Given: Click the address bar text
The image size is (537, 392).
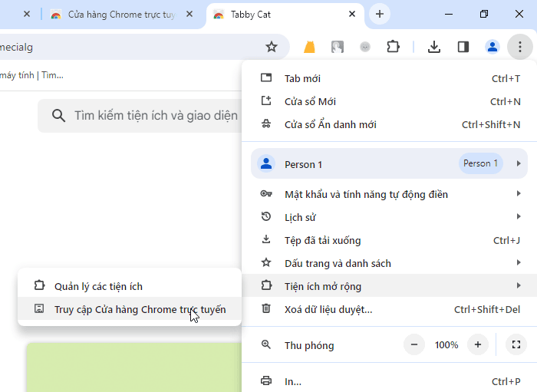Looking at the screenshot, I should [16, 48].
